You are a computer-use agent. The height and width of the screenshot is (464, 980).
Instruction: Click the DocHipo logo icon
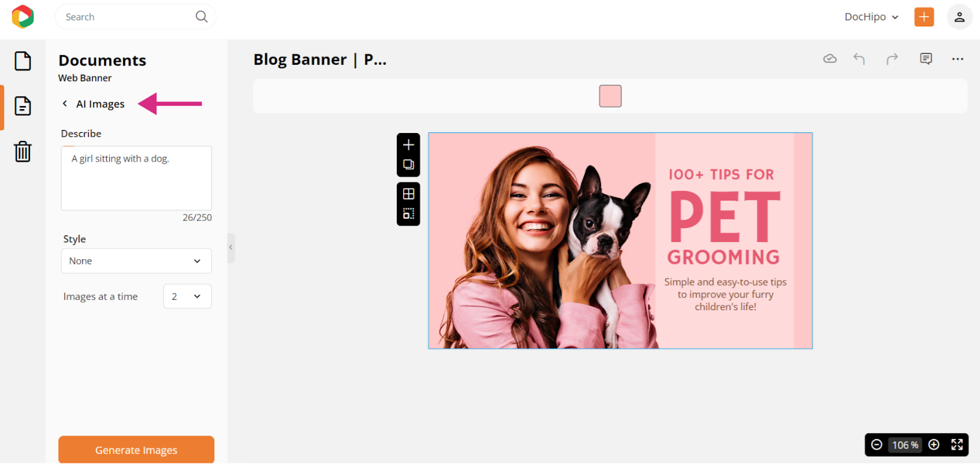coord(23,17)
